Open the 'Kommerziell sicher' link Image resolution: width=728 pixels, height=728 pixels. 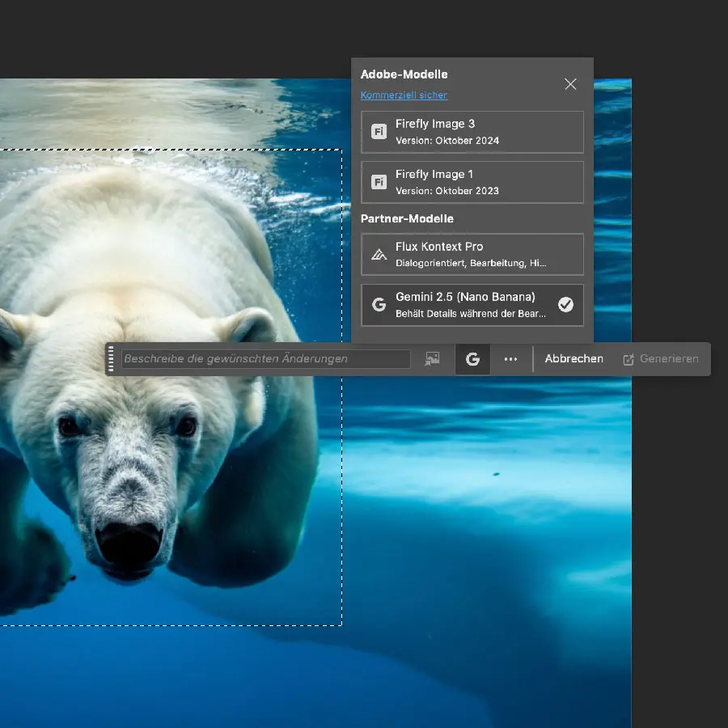tap(404, 95)
